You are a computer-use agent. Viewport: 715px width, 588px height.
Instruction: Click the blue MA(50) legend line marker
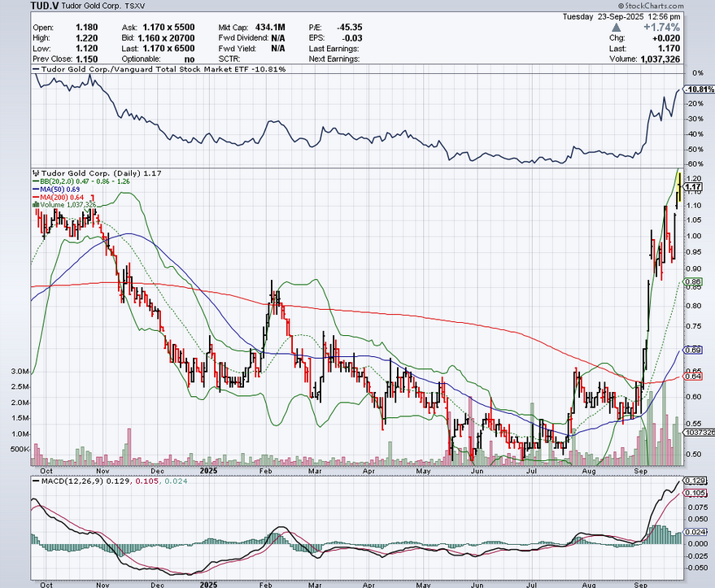(33, 189)
